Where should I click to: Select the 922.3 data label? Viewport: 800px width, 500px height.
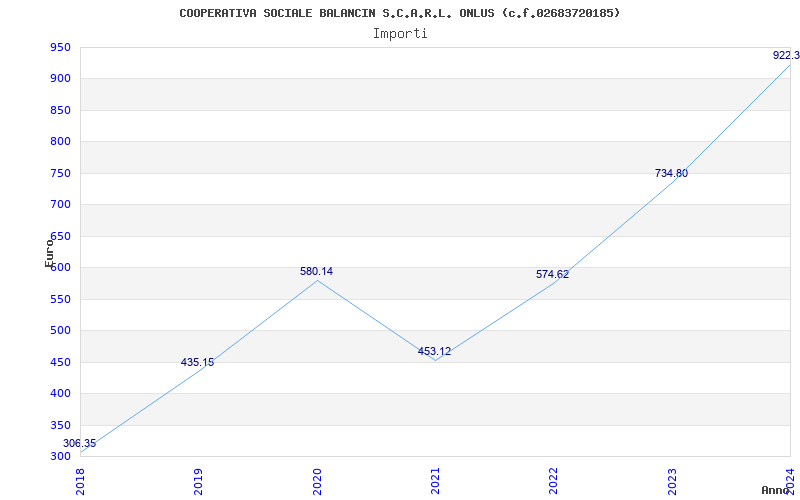pyautogui.click(x=786, y=55)
